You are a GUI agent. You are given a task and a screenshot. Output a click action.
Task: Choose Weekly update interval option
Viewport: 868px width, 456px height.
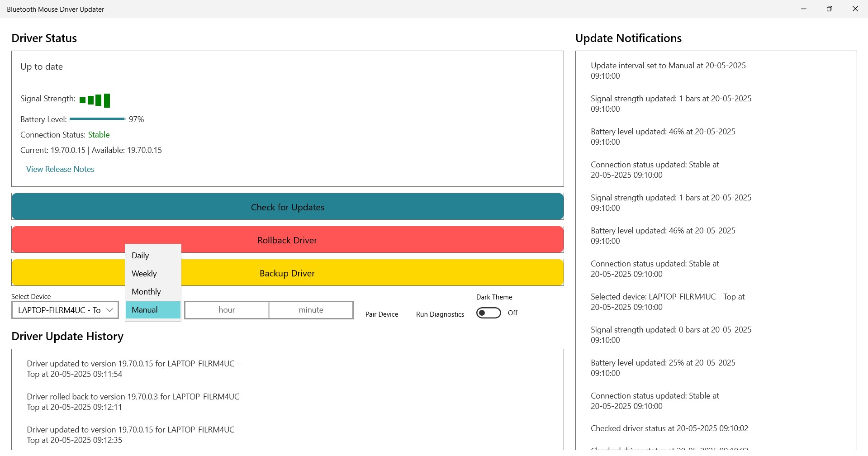click(153, 274)
